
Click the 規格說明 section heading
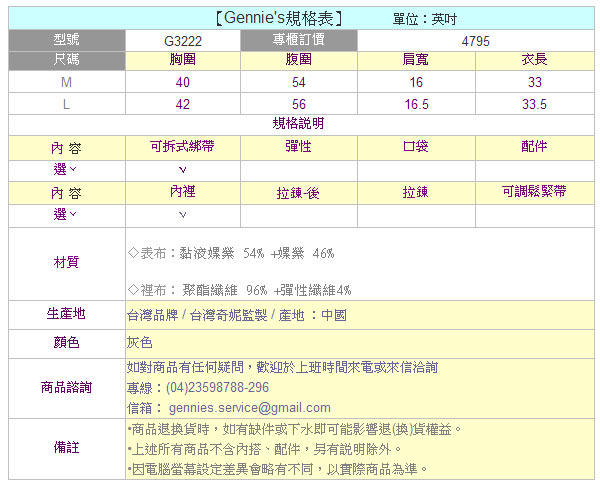[x=298, y=124]
